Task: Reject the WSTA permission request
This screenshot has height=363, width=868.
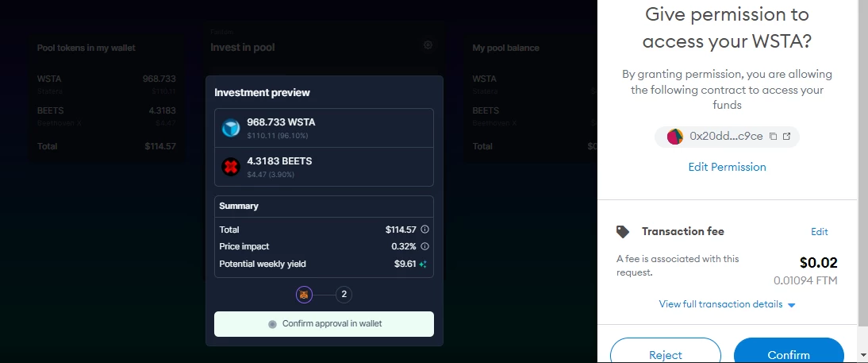Action: (x=666, y=352)
